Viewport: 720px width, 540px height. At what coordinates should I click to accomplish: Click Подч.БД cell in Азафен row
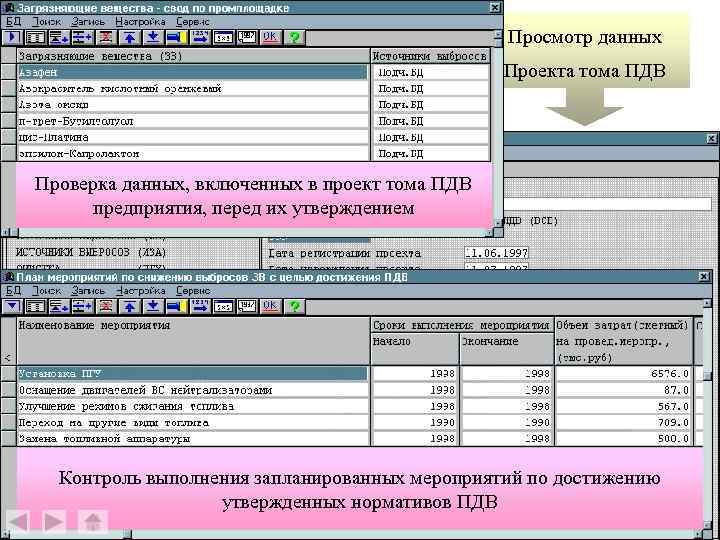tap(430, 73)
